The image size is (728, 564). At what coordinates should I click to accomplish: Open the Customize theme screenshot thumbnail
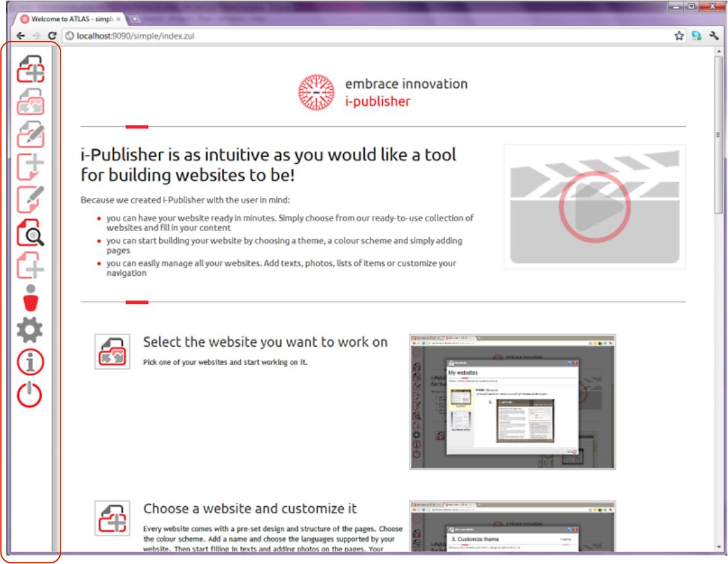click(x=512, y=526)
